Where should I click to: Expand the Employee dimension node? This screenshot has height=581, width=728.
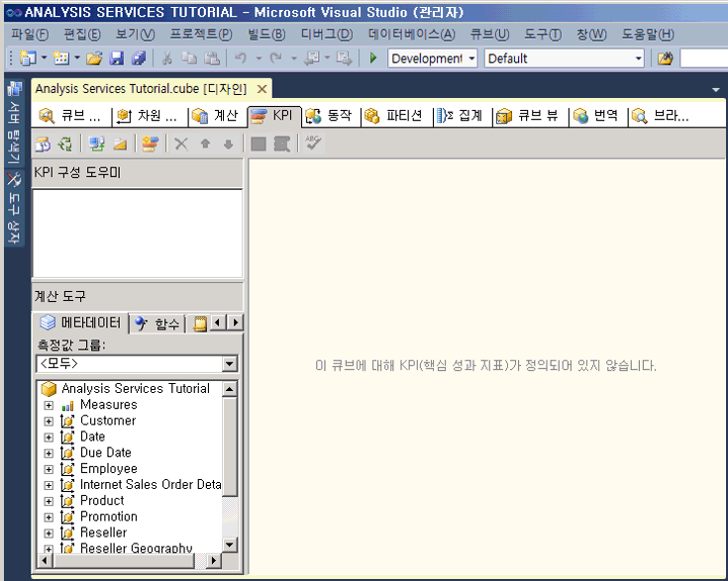click(49, 469)
